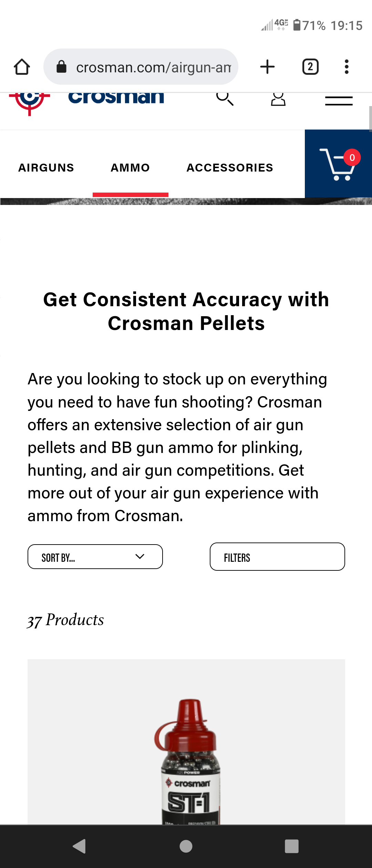Open a new tab with plus icon
This screenshot has height=868, width=372.
(267, 67)
